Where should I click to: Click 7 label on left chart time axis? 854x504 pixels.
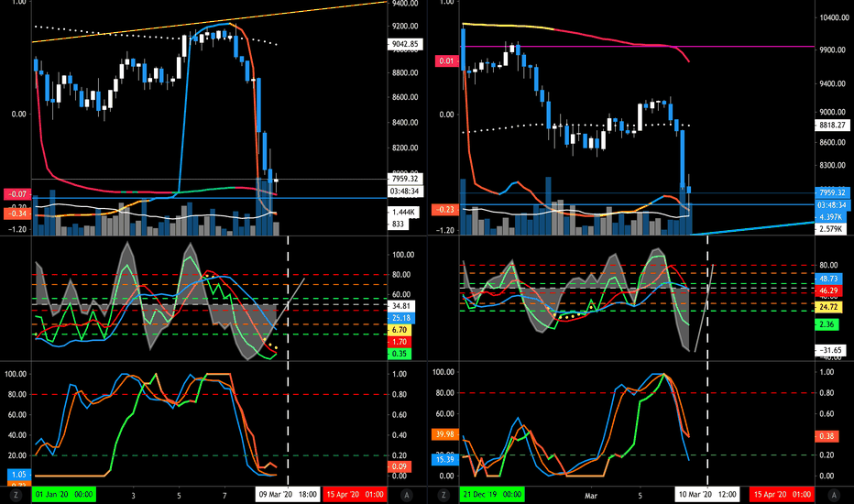(x=224, y=495)
